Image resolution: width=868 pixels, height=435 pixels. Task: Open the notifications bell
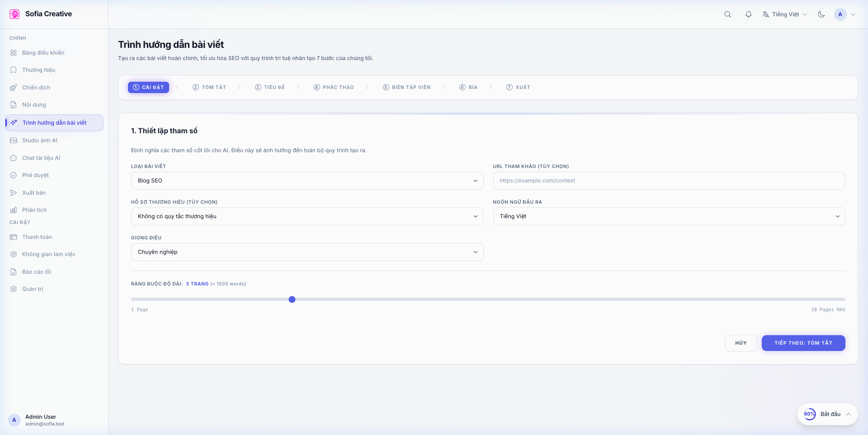748,14
